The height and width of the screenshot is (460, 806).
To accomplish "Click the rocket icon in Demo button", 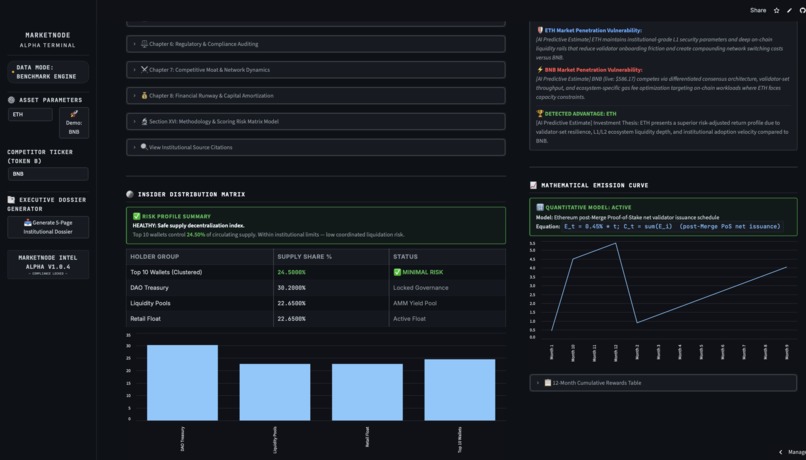I will point(74,114).
